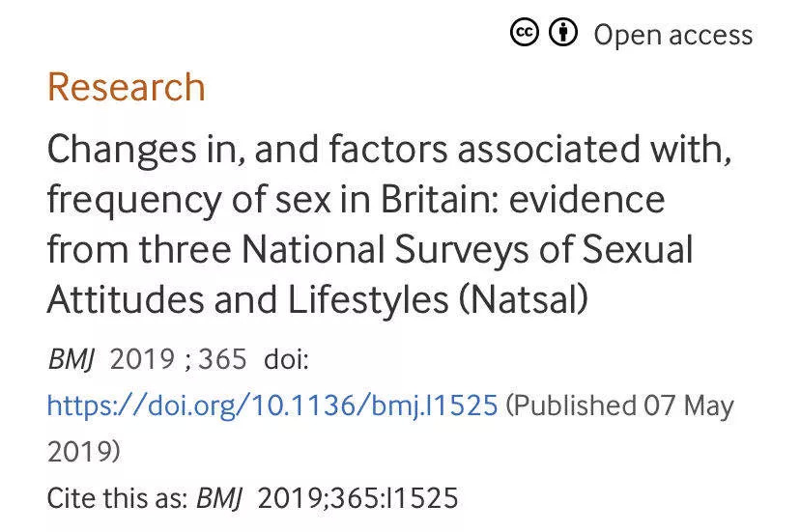Click the Open access label
This screenshot has height=532, width=800.
click(x=673, y=36)
